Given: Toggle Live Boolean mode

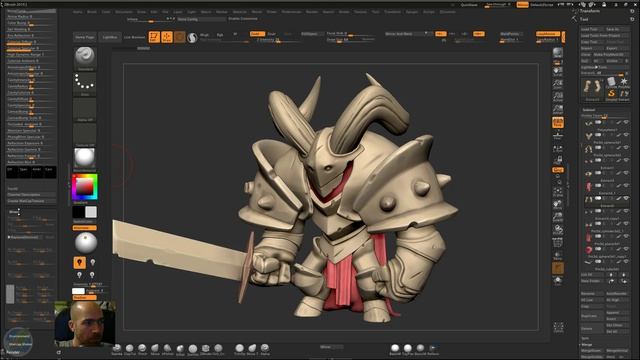Looking at the screenshot, I should 134,37.
